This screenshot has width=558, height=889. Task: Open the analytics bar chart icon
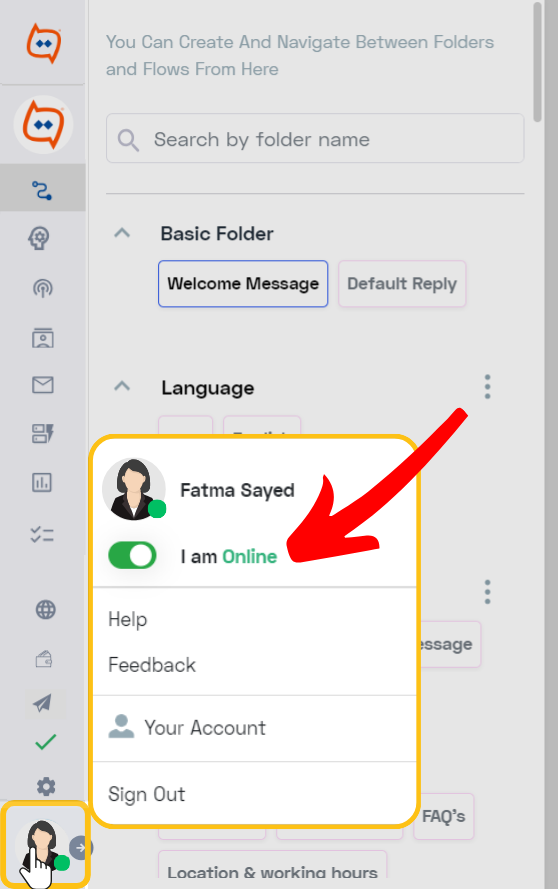coord(42,482)
